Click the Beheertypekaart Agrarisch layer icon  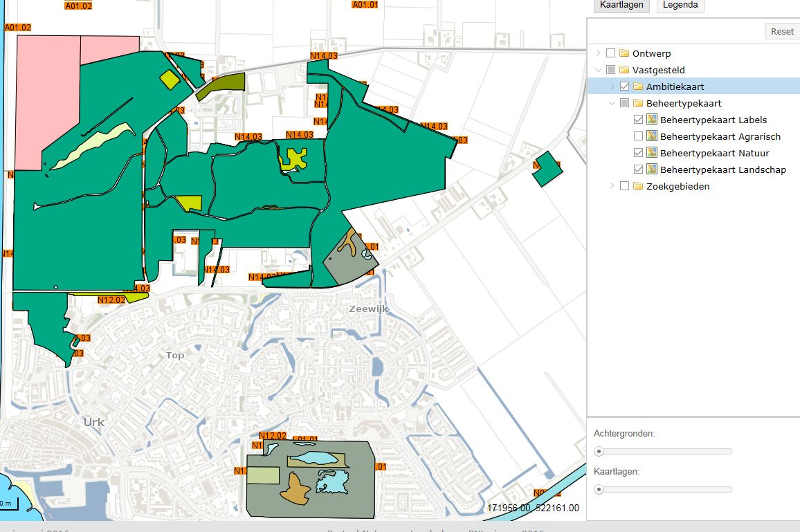(651, 136)
